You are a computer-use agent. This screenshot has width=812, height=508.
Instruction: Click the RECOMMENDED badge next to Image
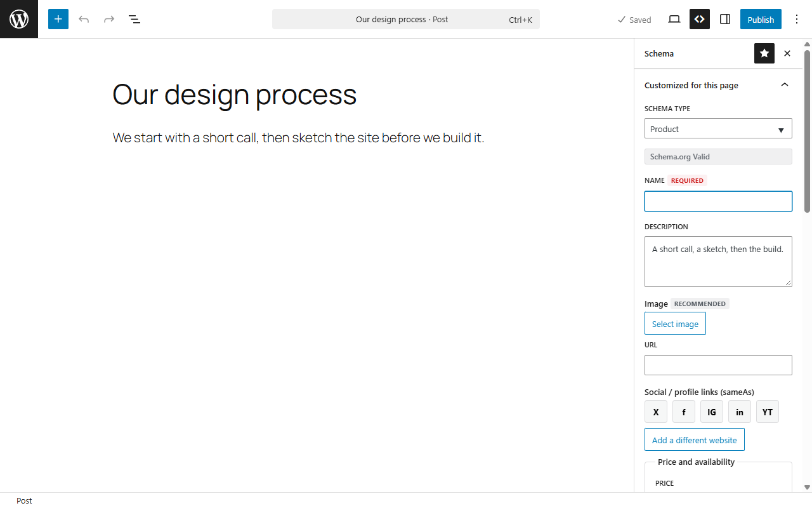tap(700, 304)
